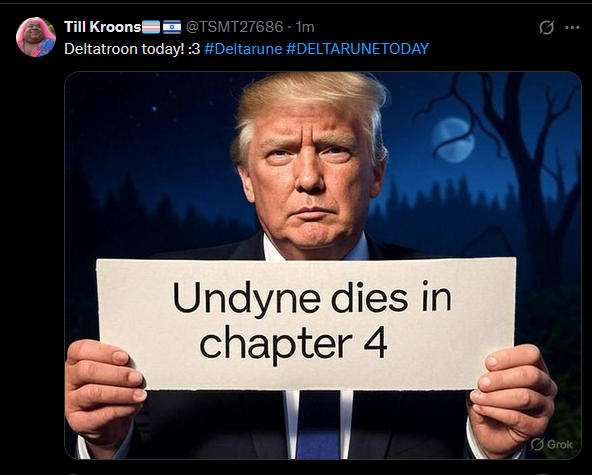This screenshot has height=475, width=592.
Task: Click the Israel flag emoji beside the name
Action: coord(172,27)
